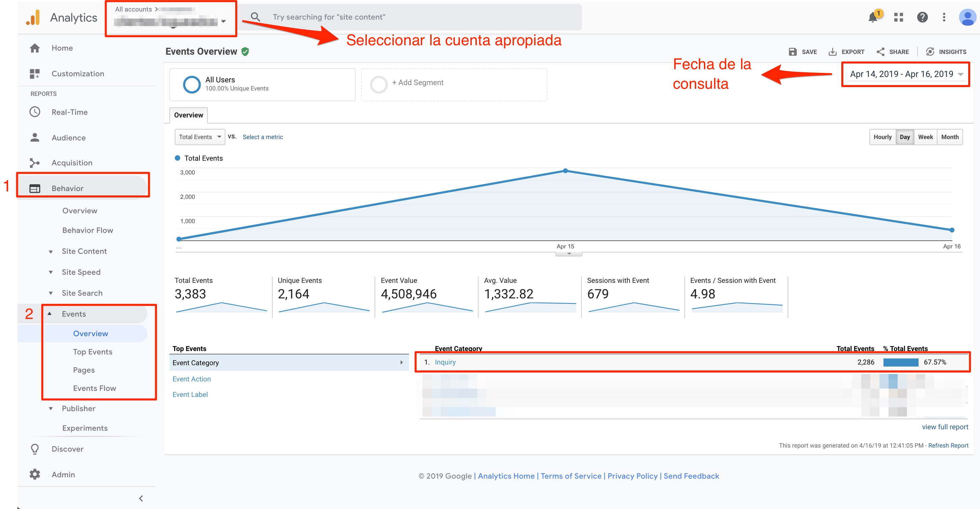Open the Total Events metric dropdown
The width and height of the screenshot is (980, 509).
[x=200, y=137]
